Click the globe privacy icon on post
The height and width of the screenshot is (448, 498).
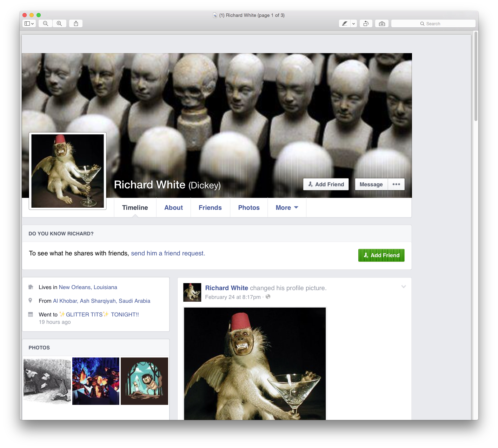[x=268, y=297]
